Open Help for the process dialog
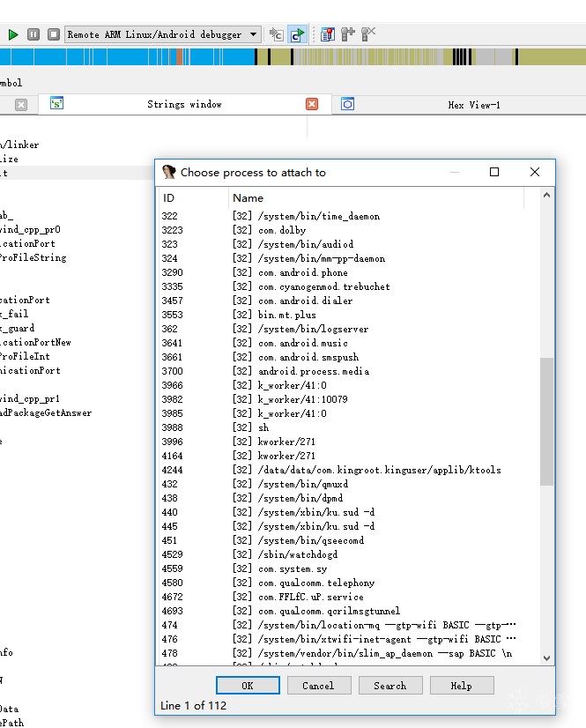The width and height of the screenshot is (586, 728). [462, 686]
